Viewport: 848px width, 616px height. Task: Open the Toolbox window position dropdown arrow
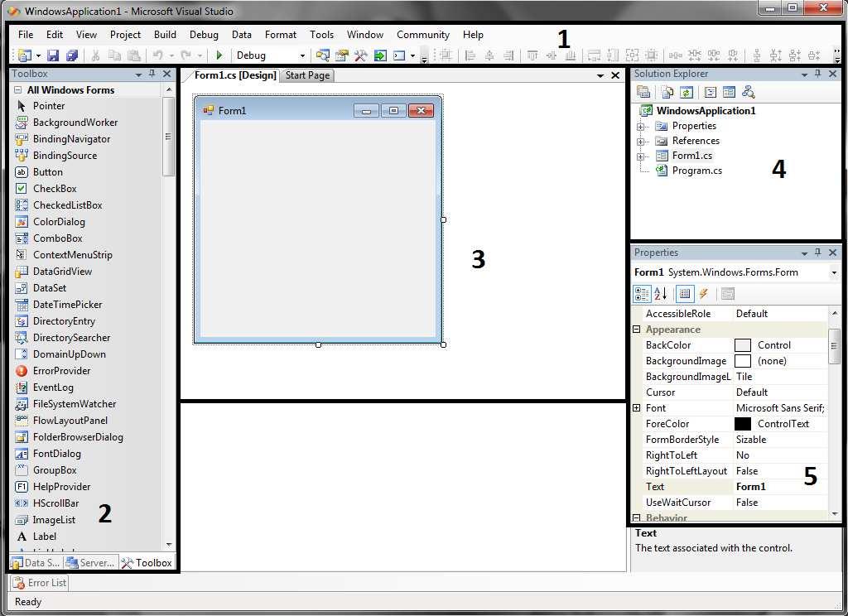(x=138, y=74)
